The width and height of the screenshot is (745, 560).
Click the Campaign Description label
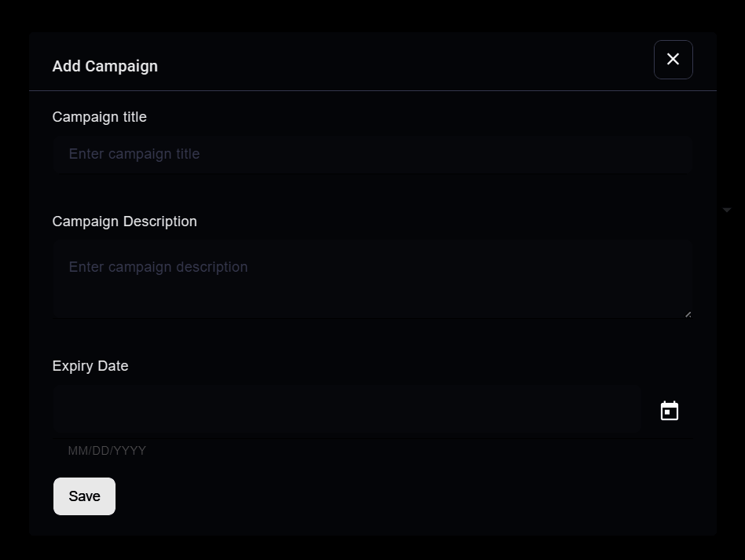(x=124, y=221)
